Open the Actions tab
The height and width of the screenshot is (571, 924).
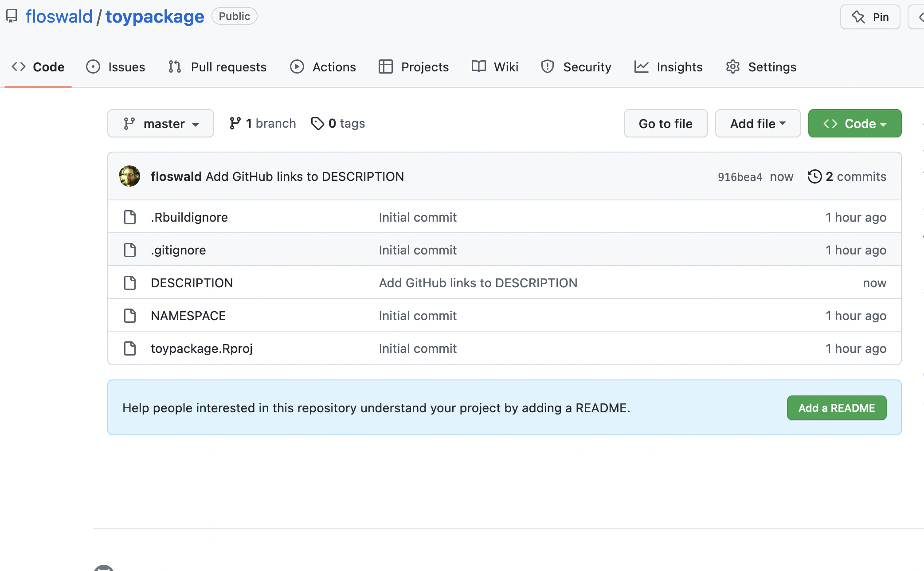pos(323,66)
